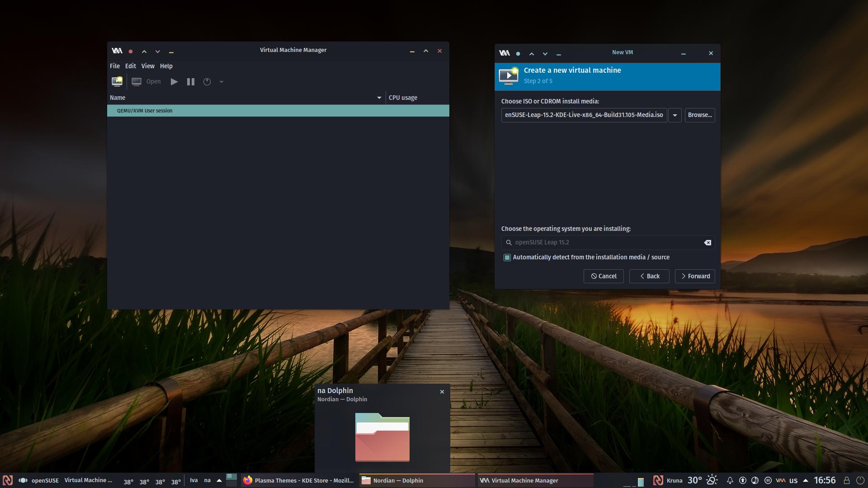Open the File menu in Virtual Machine Manager
The image size is (868, 488).
click(x=115, y=66)
